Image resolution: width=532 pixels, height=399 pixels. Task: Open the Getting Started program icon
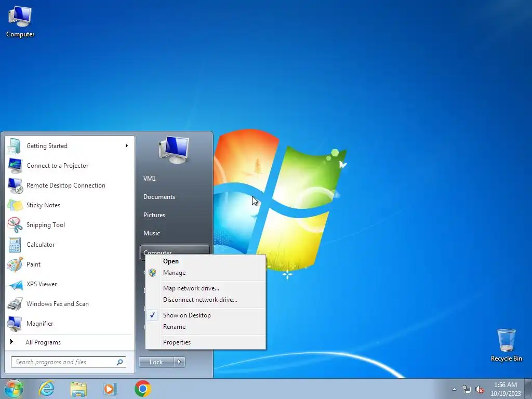(x=14, y=146)
